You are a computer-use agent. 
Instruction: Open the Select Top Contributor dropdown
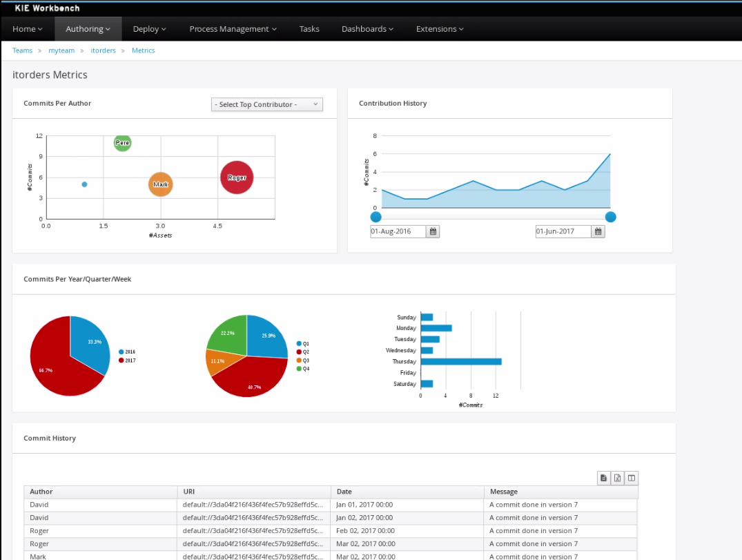(x=266, y=104)
